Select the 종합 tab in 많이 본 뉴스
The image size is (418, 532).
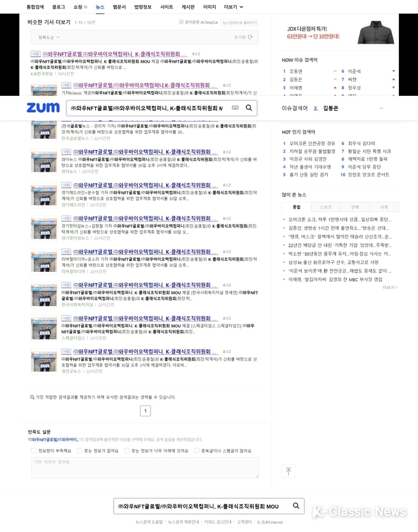(x=297, y=207)
